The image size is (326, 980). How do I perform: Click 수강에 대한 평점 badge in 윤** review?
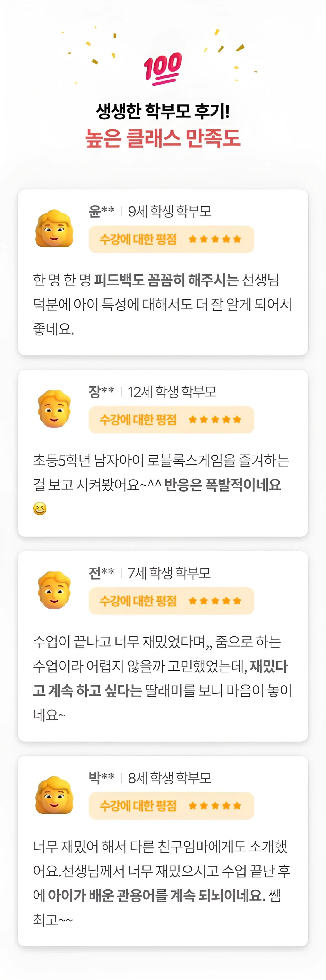pos(171,239)
